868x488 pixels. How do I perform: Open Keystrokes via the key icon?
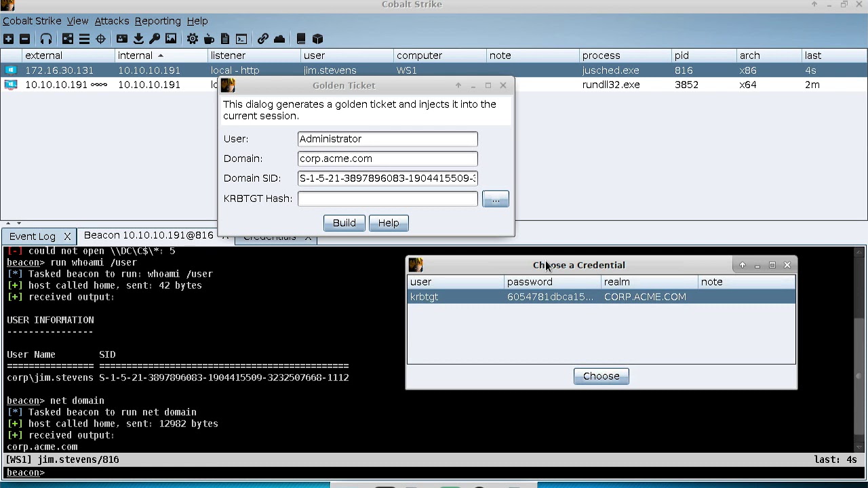tap(155, 39)
